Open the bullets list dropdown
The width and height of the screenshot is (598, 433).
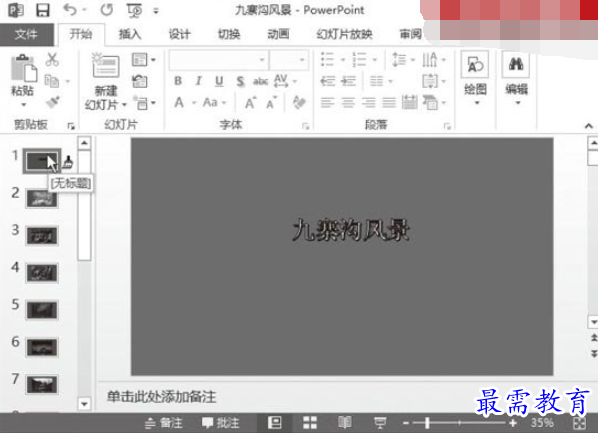(342, 60)
